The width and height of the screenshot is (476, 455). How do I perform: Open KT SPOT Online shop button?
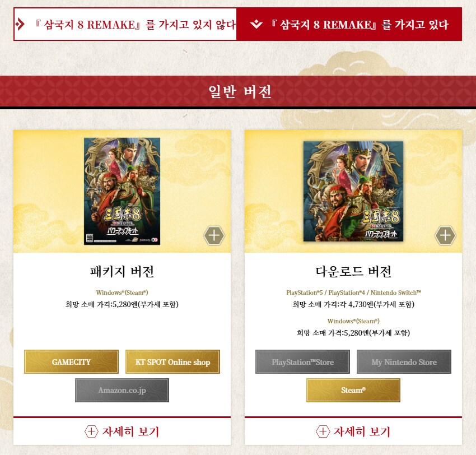point(172,362)
